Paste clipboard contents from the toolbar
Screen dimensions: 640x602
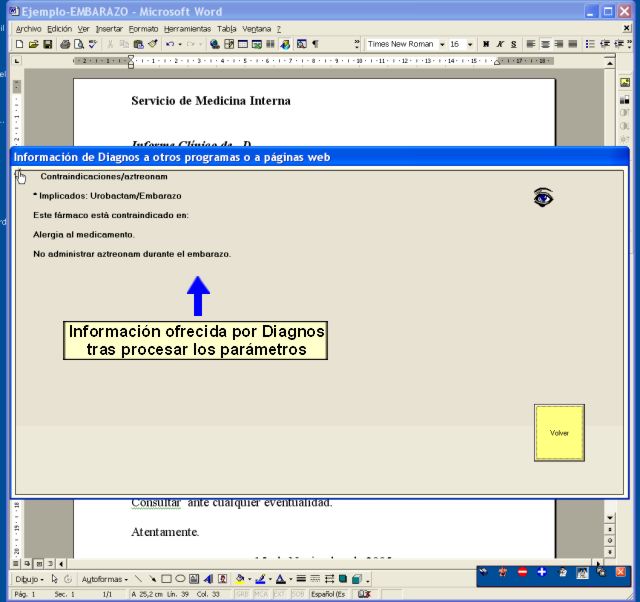(138, 44)
